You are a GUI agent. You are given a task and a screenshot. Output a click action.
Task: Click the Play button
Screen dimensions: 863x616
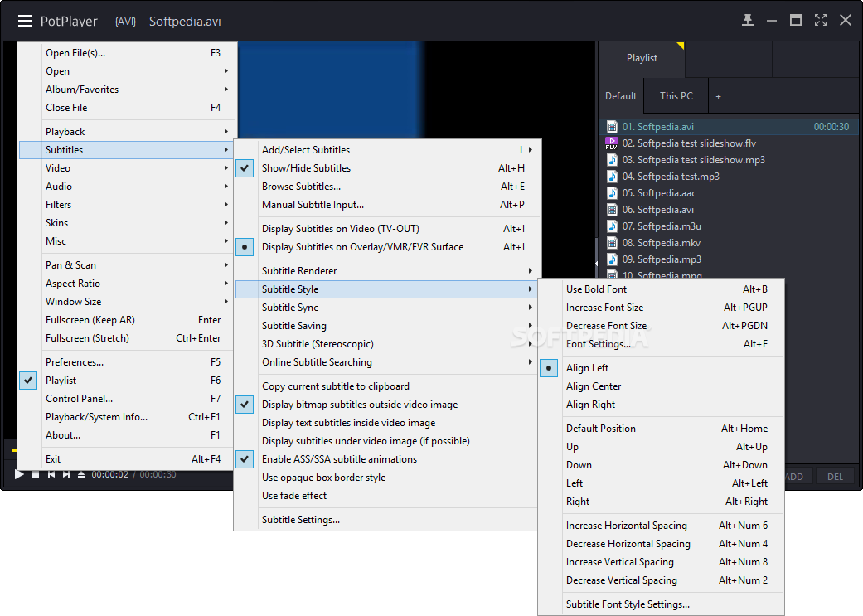(x=19, y=474)
